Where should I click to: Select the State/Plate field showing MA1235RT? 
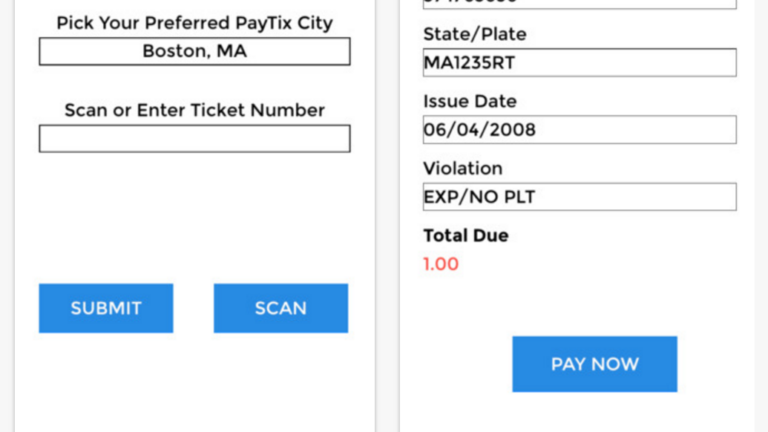point(579,63)
